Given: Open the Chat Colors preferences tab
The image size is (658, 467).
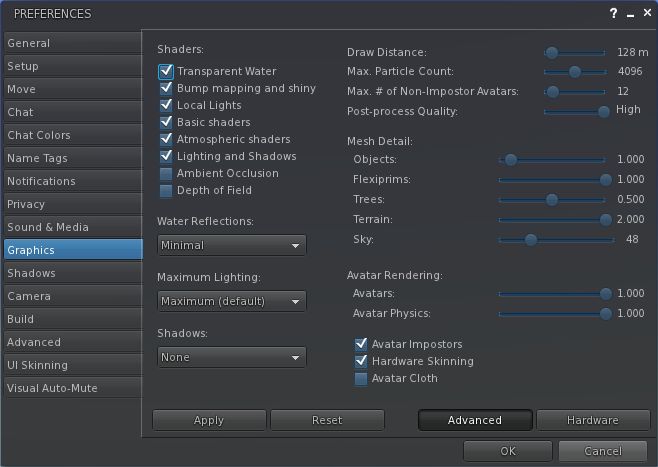Looking at the screenshot, I should (72, 135).
